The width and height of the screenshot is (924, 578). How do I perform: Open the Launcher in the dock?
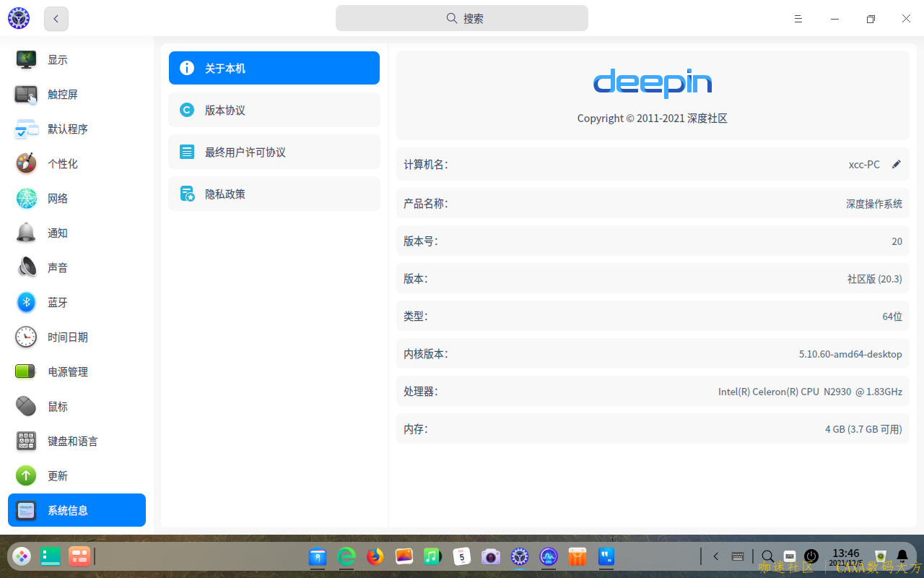(22, 556)
